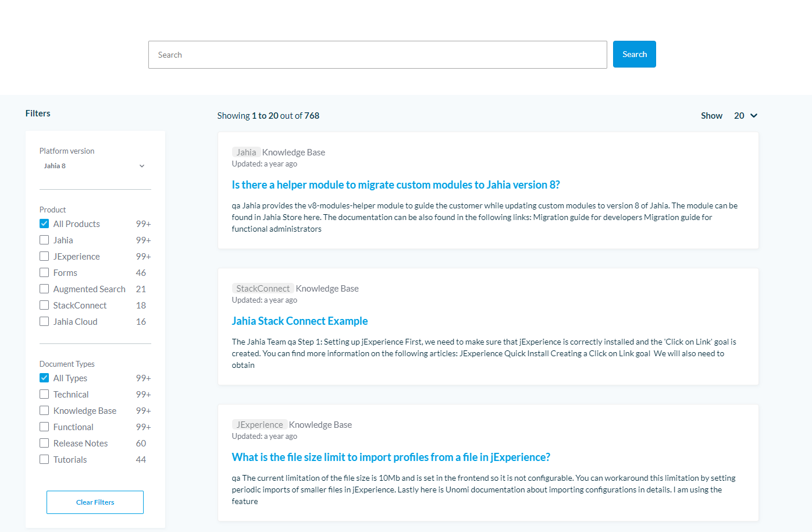812x532 pixels.
Task: Uncheck the All Products filter
Action: pos(44,224)
